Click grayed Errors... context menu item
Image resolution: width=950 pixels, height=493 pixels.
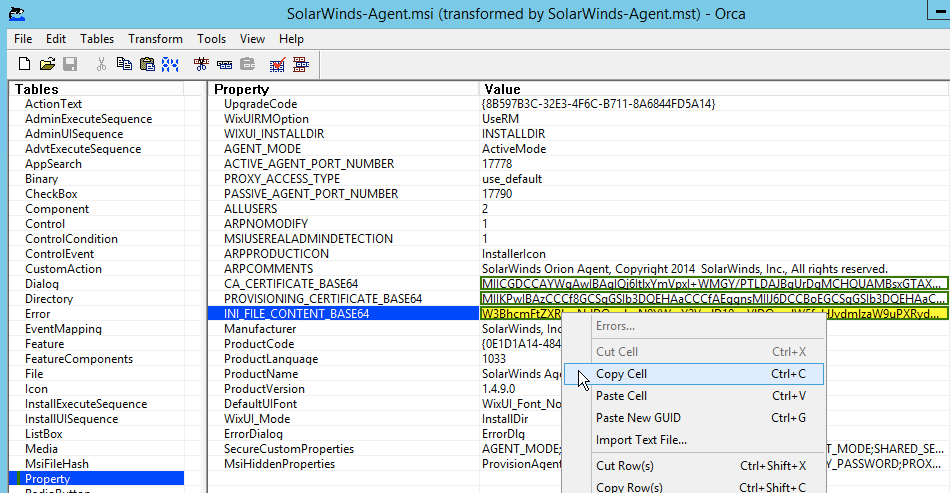click(x=694, y=326)
